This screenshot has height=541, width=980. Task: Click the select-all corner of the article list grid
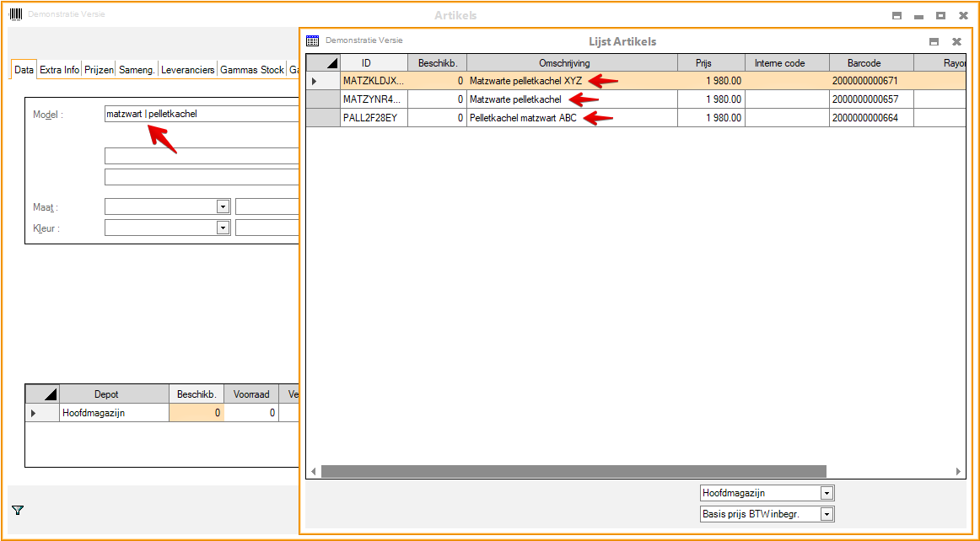point(323,63)
